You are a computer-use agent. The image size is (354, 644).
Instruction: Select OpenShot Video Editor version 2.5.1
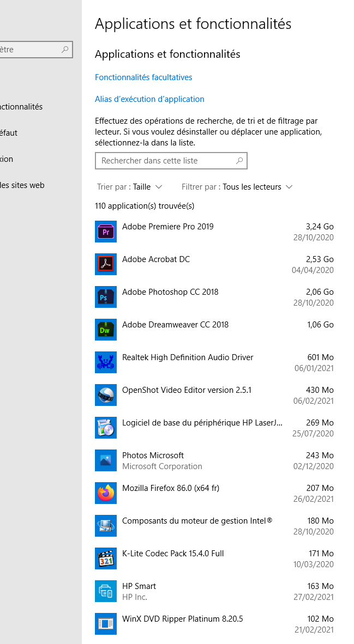click(x=187, y=390)
